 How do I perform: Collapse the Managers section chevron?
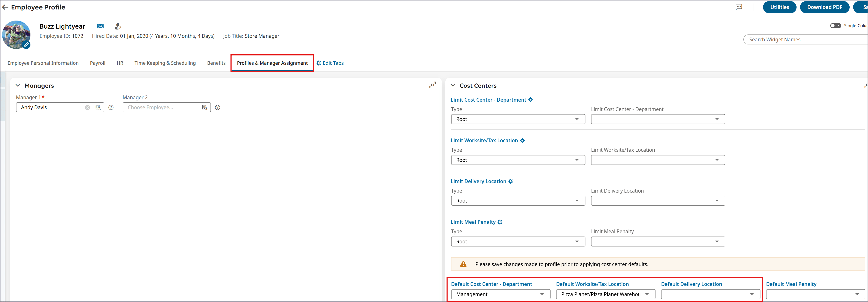pyautogui.click(x=18, y=86)
